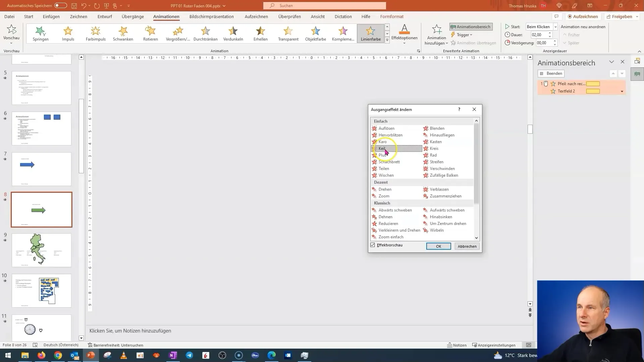Expand the Animationsbereich panel arrow
Image resolution: width=644 pixels, height=362 pixels.
(612, 62)
